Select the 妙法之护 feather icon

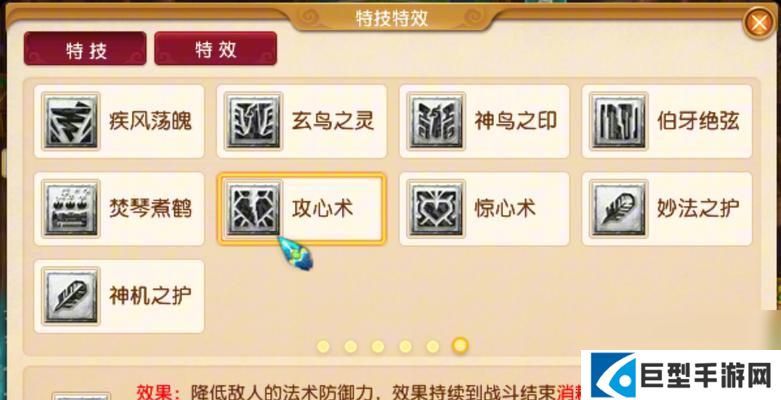[619, 208]
